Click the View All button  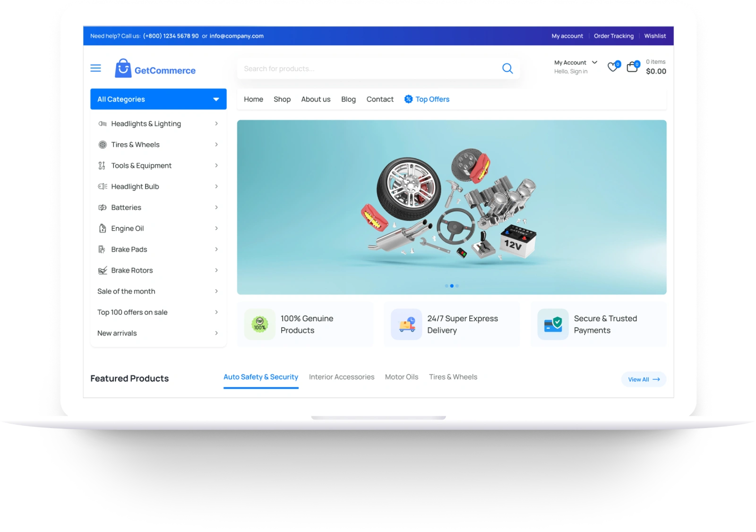coord(643,379)
